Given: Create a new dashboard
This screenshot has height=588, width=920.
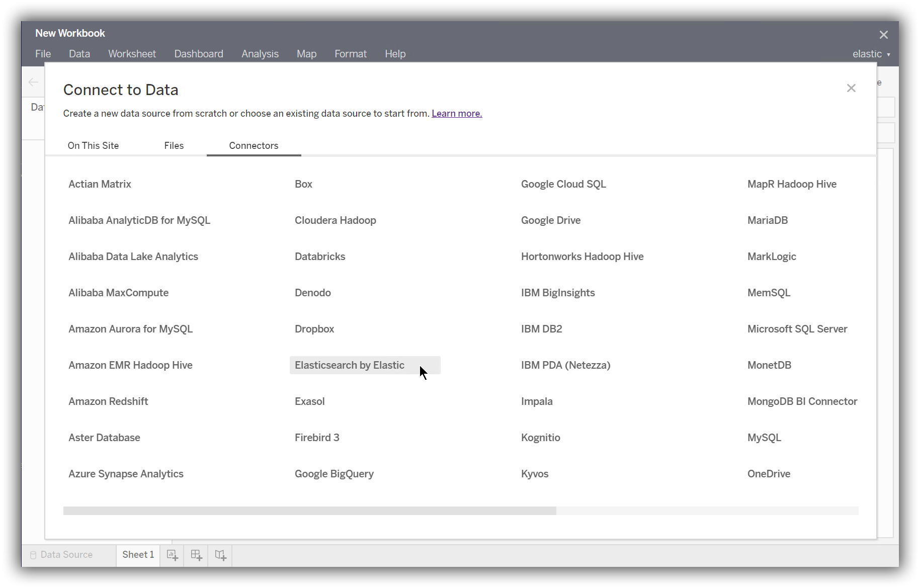Looking at the screenshot, I should pyautogui.click(x=196, y=555).
